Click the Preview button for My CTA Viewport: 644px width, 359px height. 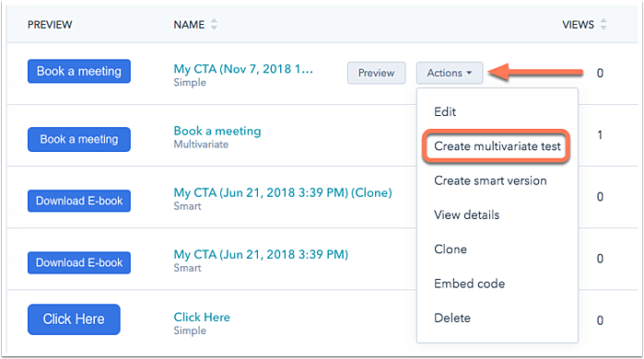(376, 73)
